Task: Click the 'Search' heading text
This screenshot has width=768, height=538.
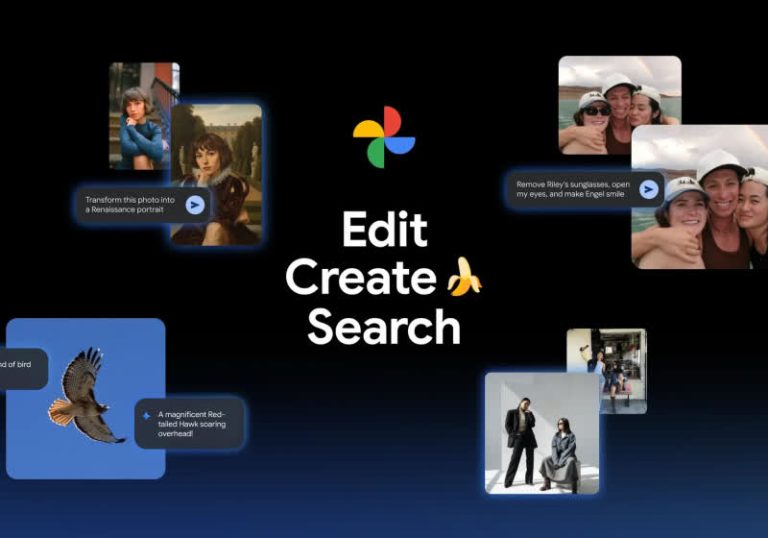Action: point(384,327)
